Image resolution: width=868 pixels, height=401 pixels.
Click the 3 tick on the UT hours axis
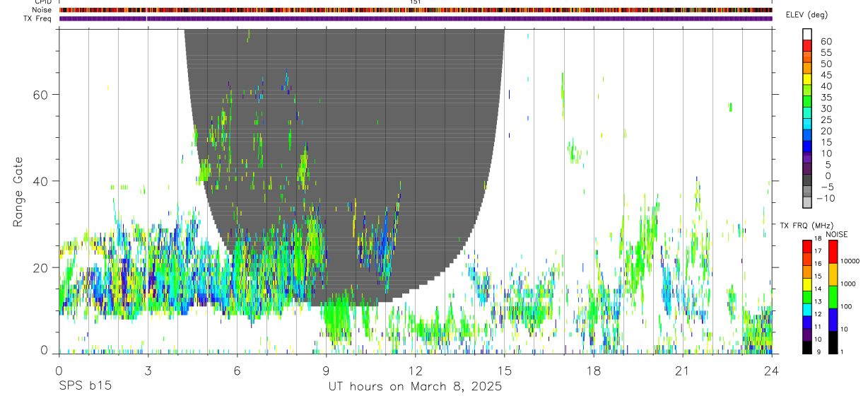tap(148, 371)
